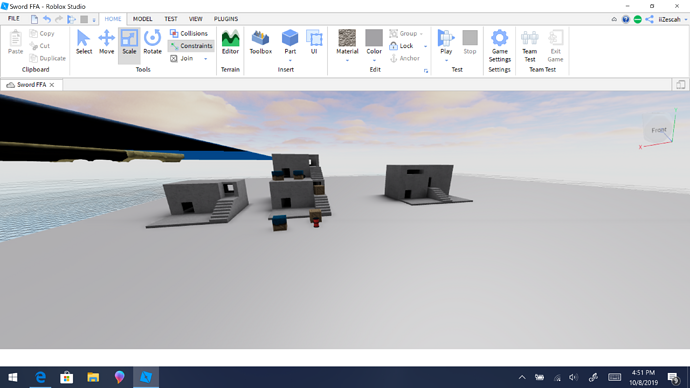Screen dimensions: 690x388
Task: Switch to the HOME tab
Action: click(x=113, y=19)
